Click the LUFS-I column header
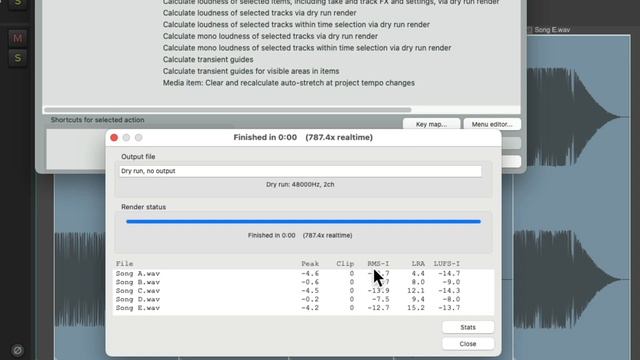This screenshot has width=640, height=360. (x=447, y=264)
